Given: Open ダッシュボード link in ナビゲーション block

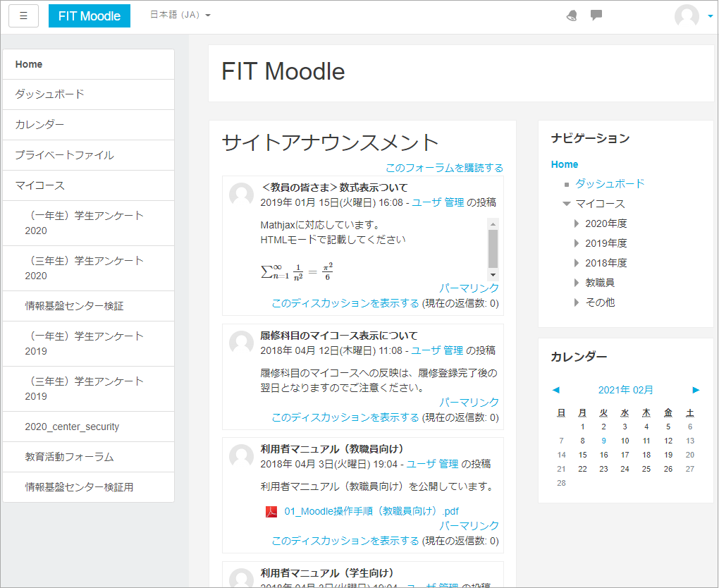Looking at the screenshot, I should pyautogui.click(x=610, y=184).
